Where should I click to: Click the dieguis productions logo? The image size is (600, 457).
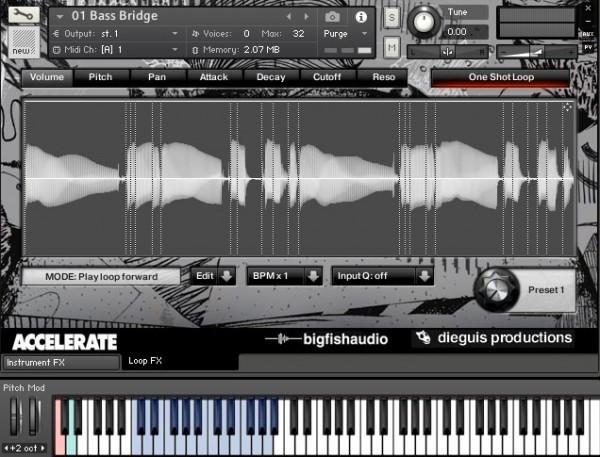494,338
